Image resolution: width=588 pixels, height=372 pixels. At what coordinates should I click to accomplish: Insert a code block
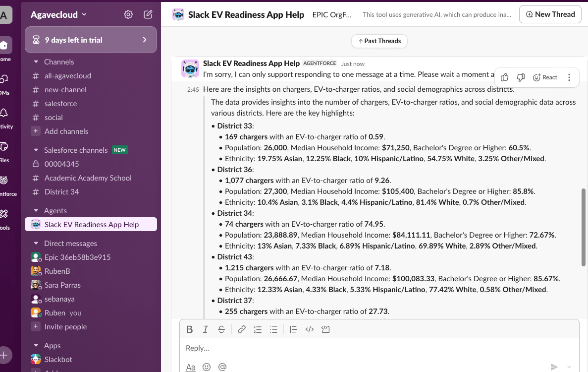tap(325, 329)
